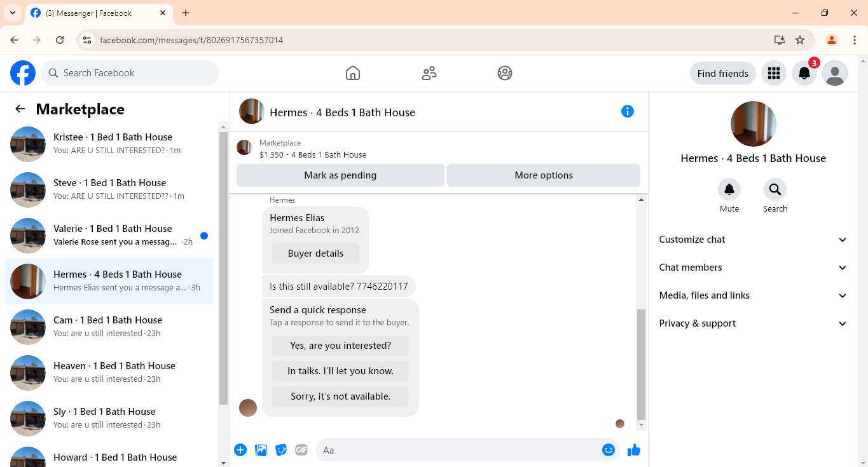The image size is (868, 467).
Task: Click Find friends button
Action: [x=723, y=73]
